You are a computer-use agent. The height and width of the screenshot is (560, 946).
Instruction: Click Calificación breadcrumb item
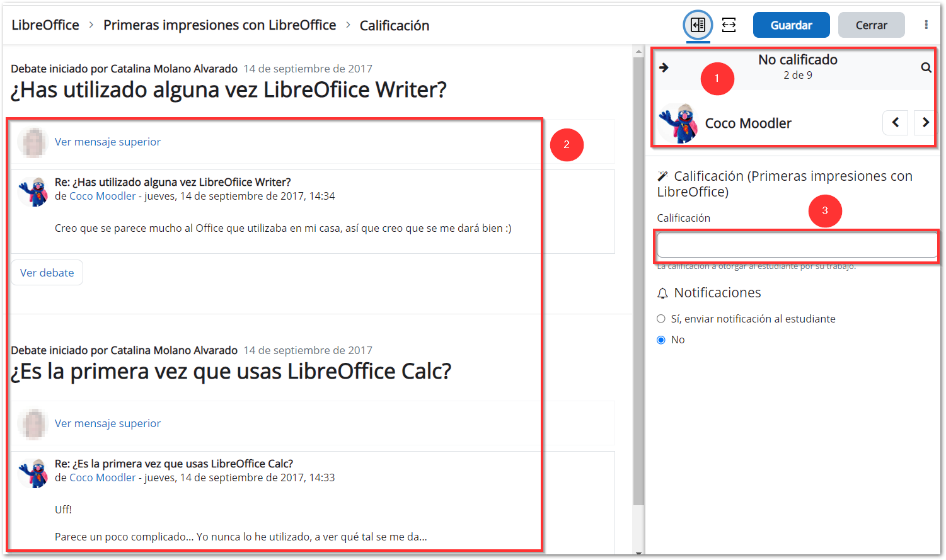(395, 25)
